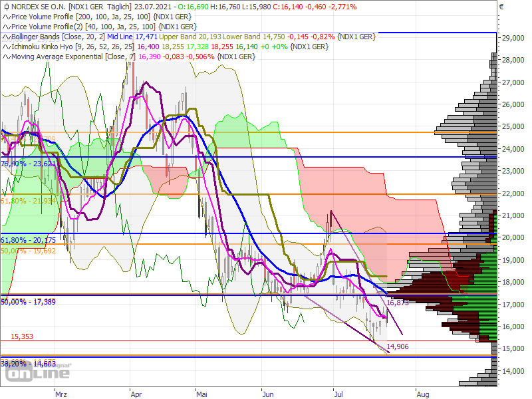
Task: Select the Ichimoku Kinko Hyo legend label
Action: (73, 47)
